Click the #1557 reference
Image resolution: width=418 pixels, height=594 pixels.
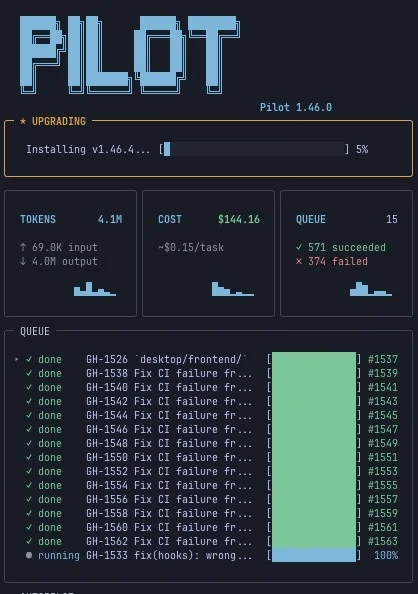[x=383, y=499]
